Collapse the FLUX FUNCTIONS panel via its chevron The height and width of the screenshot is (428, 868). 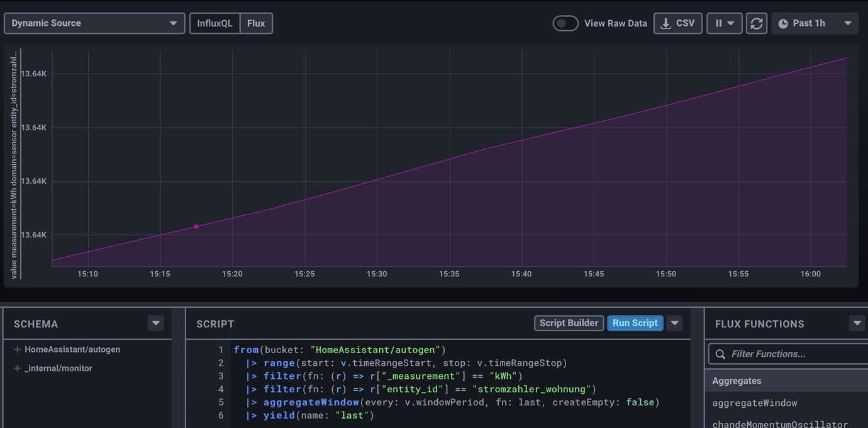[857, 324]
